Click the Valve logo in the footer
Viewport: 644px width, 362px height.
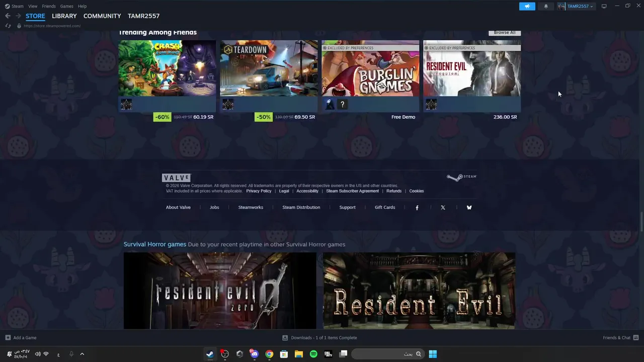coord(176,177)
